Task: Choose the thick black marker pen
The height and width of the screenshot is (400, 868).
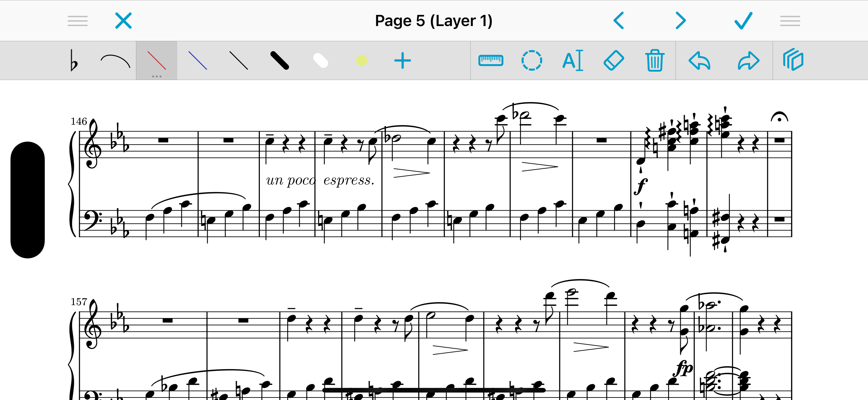Action: point(280,60)
